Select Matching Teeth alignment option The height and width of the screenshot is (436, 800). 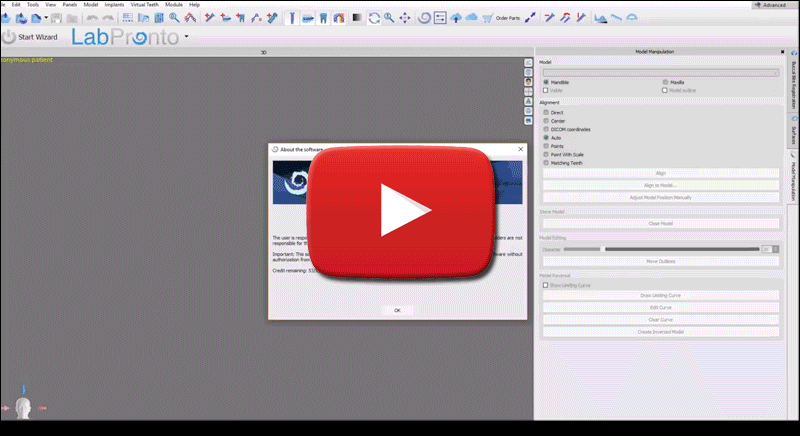tap(546, 163)
